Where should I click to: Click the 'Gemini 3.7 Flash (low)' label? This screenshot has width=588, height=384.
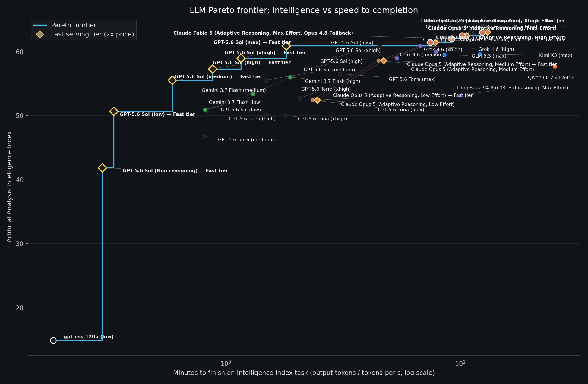pos(235,102)
